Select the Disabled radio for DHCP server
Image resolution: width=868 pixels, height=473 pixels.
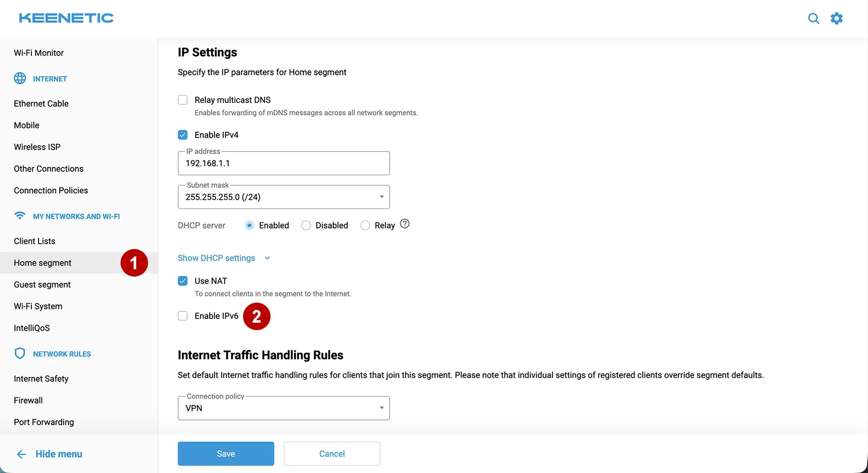click(x=306, y=225)
